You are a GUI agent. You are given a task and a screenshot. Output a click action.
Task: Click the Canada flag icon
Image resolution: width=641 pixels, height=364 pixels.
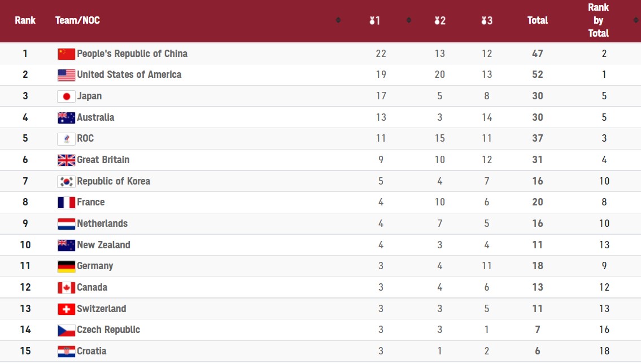point(66,288)
